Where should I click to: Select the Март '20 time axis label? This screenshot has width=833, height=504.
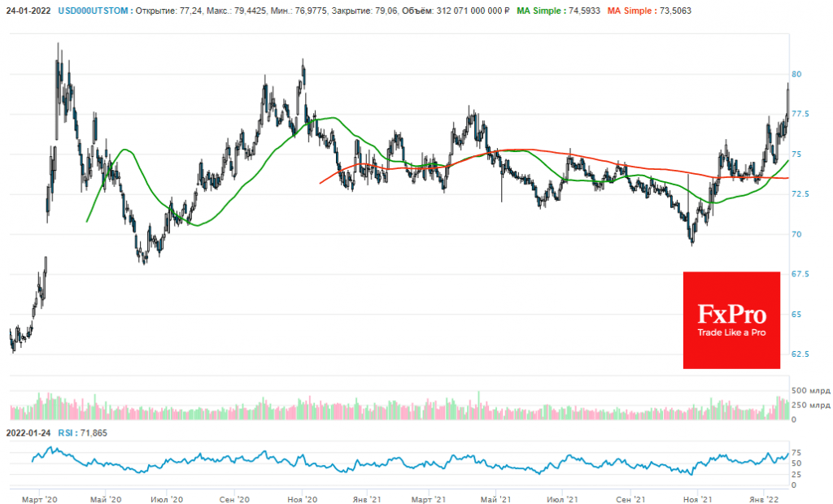pyautogui.click(x=37, y=496)
